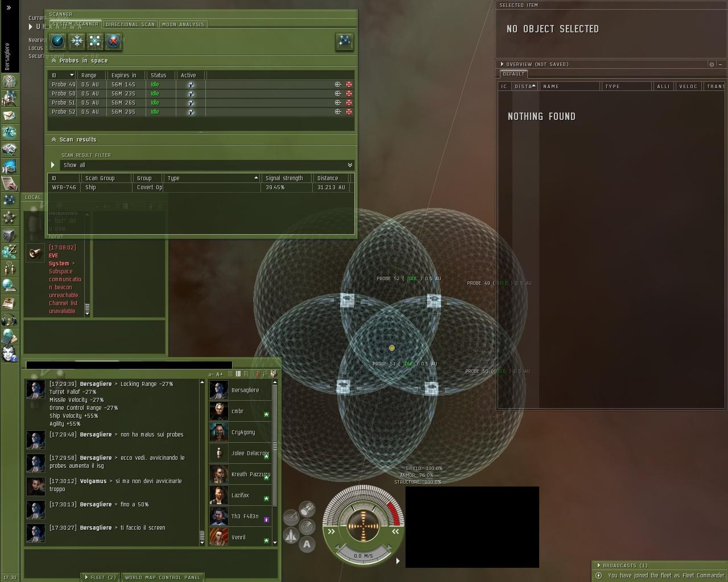Expand the Broadcasts (1) panel

coord(599,566)
